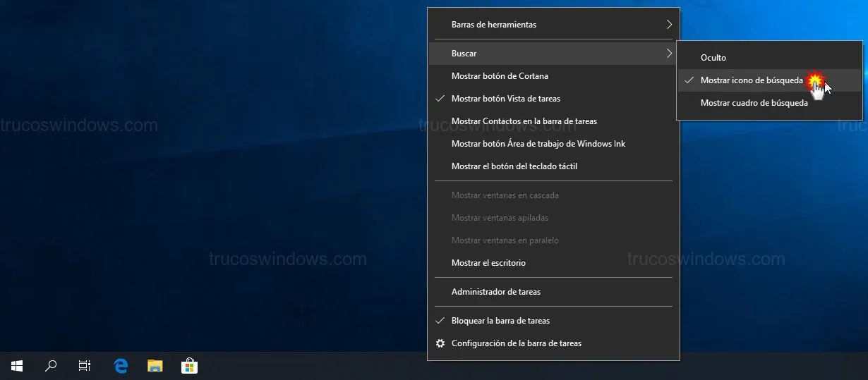Toggle 'Bloquear la barra de tareas'
Screen dimensions: 868x380
coord(500,321)
